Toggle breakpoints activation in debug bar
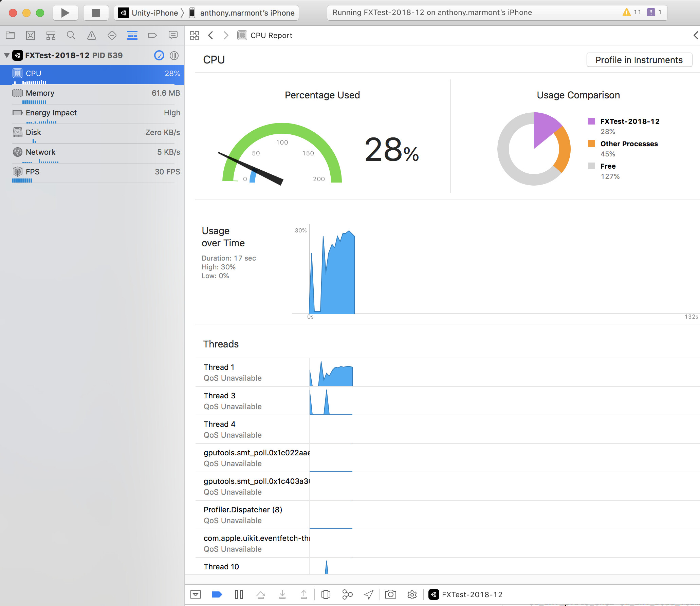Screen dimensions: 700x606 click(217, 594)
